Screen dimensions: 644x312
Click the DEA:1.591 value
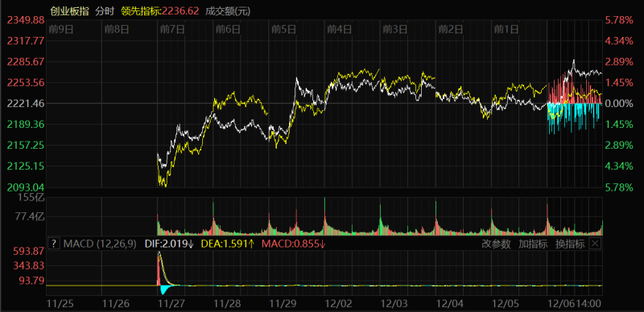(228, 244)
